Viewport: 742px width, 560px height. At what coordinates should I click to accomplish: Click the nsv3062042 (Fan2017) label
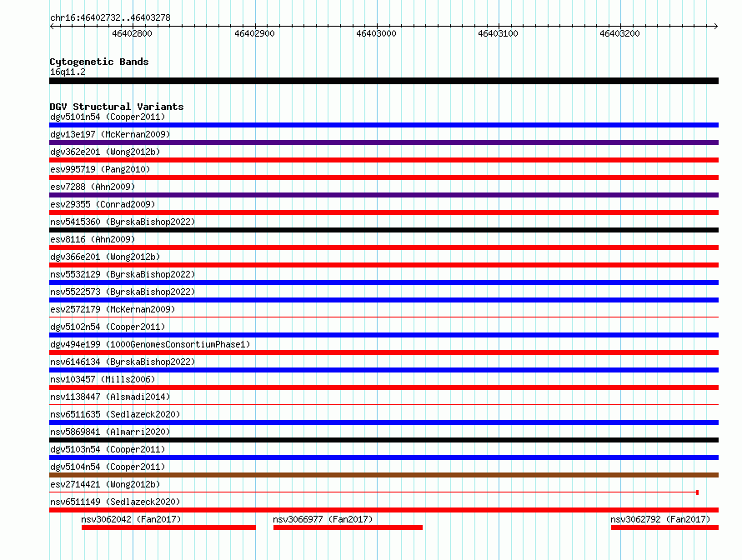131,519
